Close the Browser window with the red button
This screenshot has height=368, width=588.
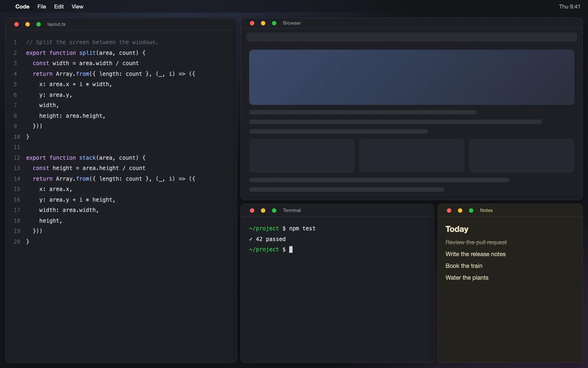point(252,23)
